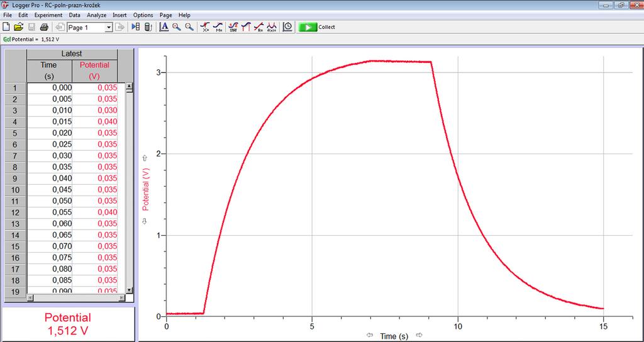Go to the previous page arrow

60,27
